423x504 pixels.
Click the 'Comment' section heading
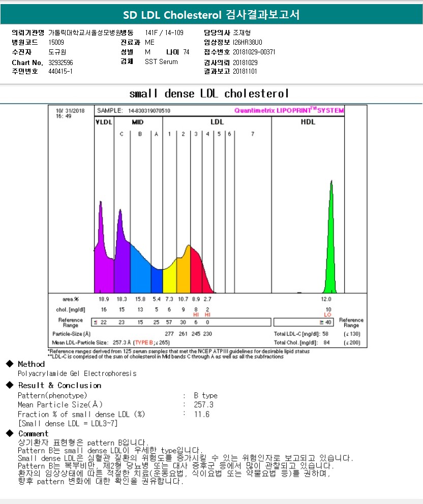tap(33, 433)
